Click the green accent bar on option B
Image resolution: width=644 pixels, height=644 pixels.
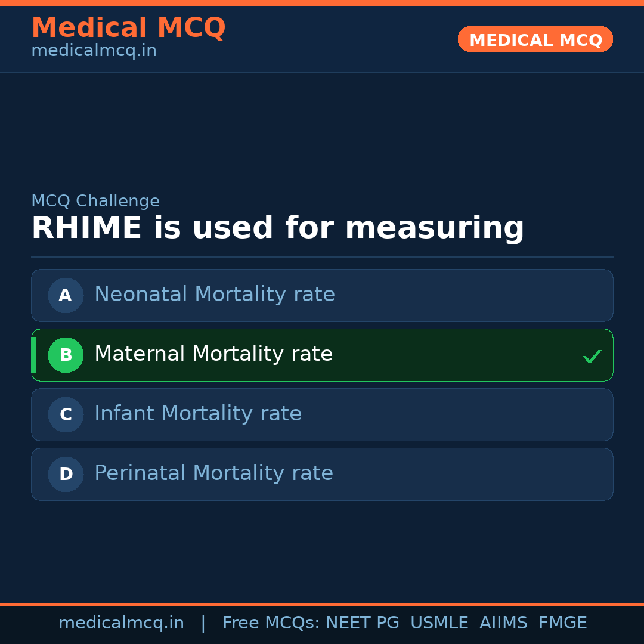(x=33, y=355)
